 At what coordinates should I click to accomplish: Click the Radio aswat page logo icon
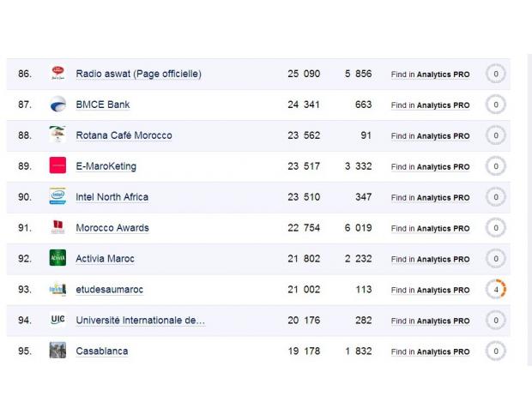(x=57, y=73)
